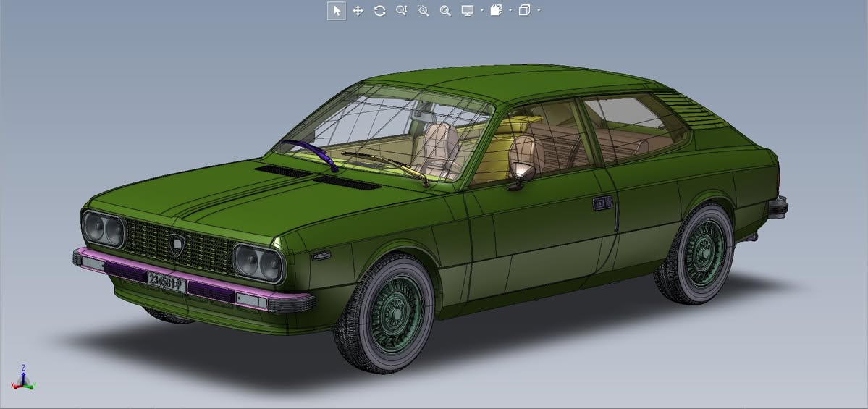Click the XYZ axis triad
The image size is (868, 409).
point(23,378)
